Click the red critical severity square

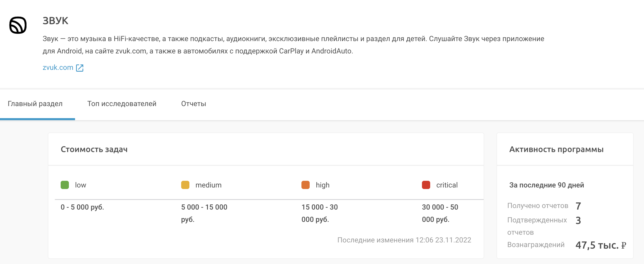pyautogui.click(x=426, y=185)
